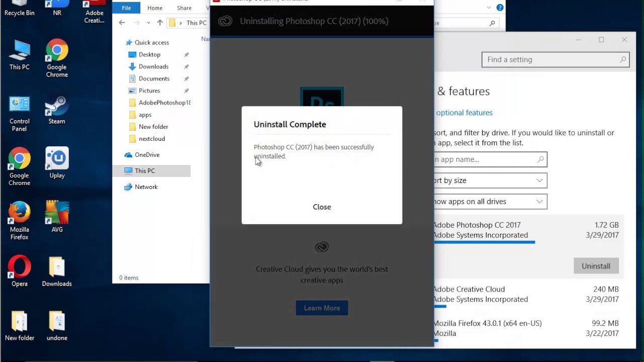Select OneDrive in navigation pane
Image resolution: width=644 pixels, height=362 pixels.
pos(147,155)
